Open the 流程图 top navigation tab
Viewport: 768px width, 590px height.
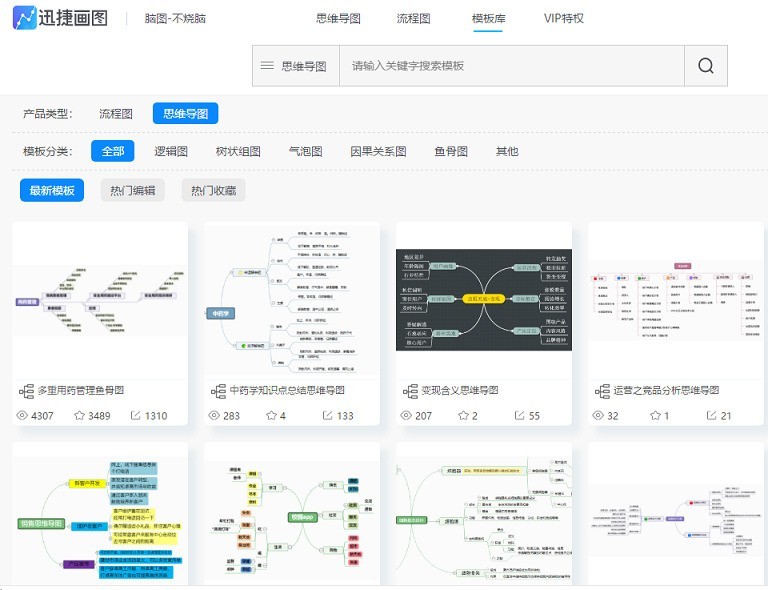[413, 19]
